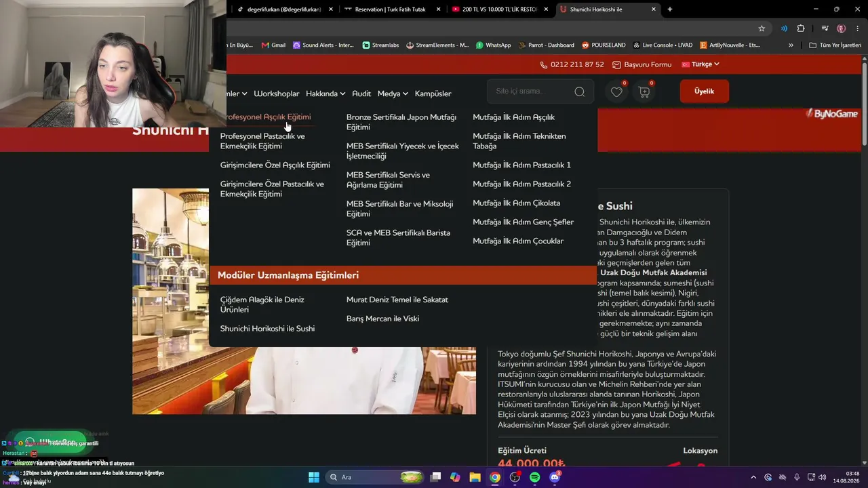
Task: Open the Chrome profile avatar
Action: coord(841,28)
